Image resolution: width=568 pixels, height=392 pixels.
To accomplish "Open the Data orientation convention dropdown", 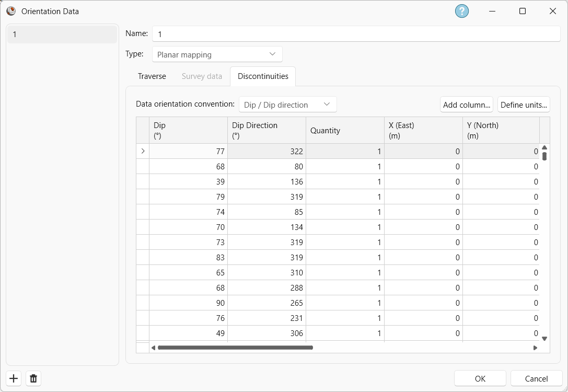I will point(287,104).
